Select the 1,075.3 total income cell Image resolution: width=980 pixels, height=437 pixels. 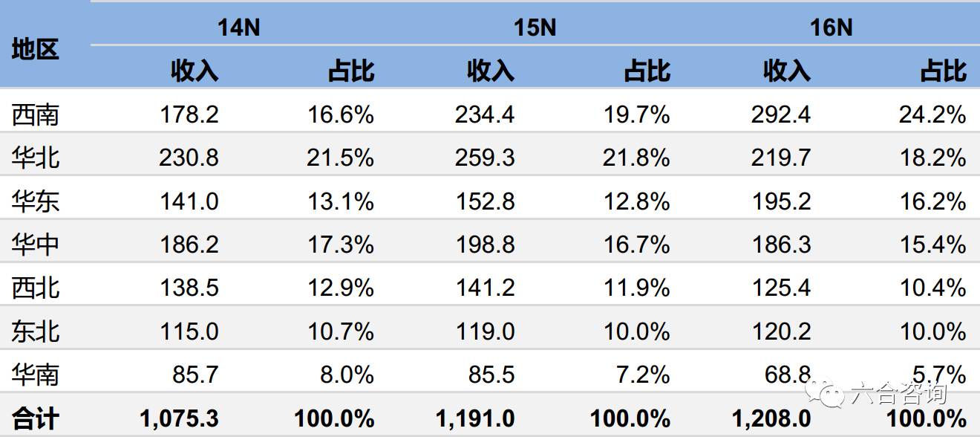coord(179,418)
